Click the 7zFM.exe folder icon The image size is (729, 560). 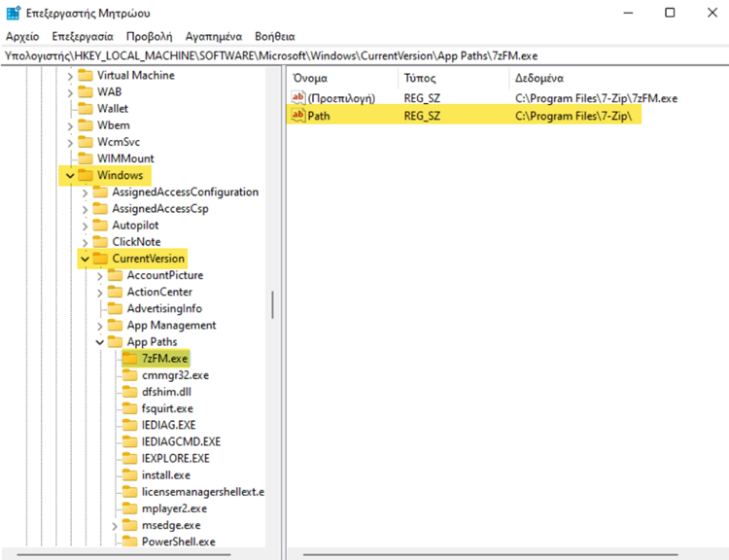point(130,358)
